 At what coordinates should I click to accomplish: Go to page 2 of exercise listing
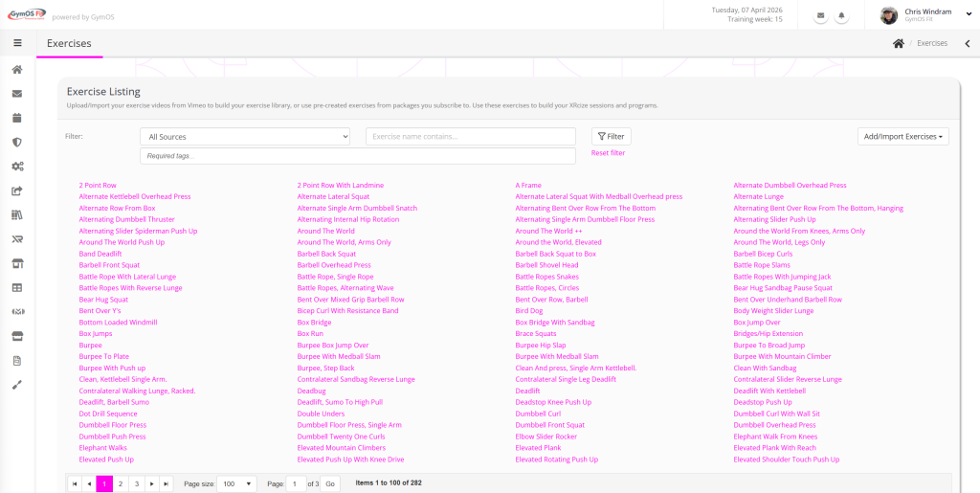[x=120, y=484]
